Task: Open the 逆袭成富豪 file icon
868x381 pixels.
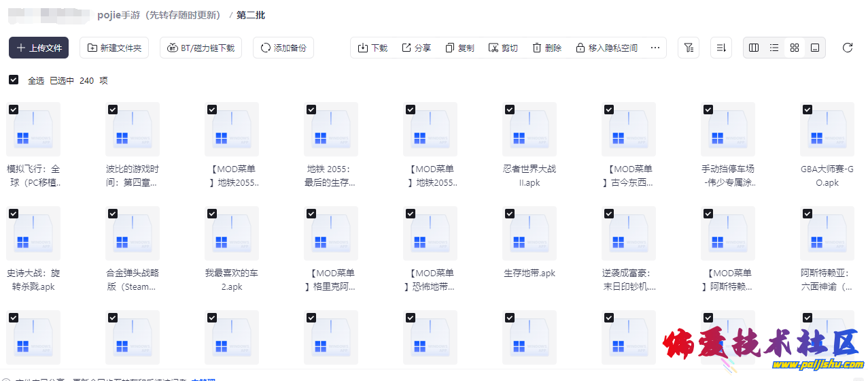Action: [629, 233]
